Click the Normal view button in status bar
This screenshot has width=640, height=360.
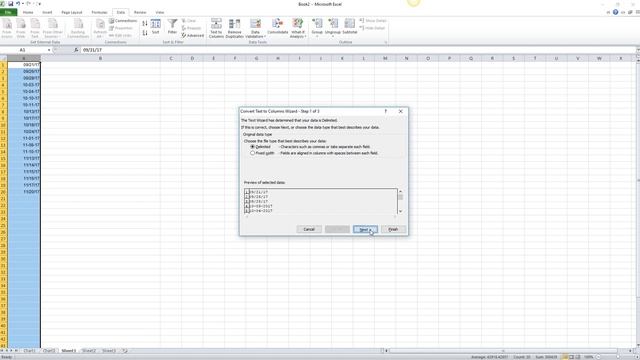pos(565,357)
